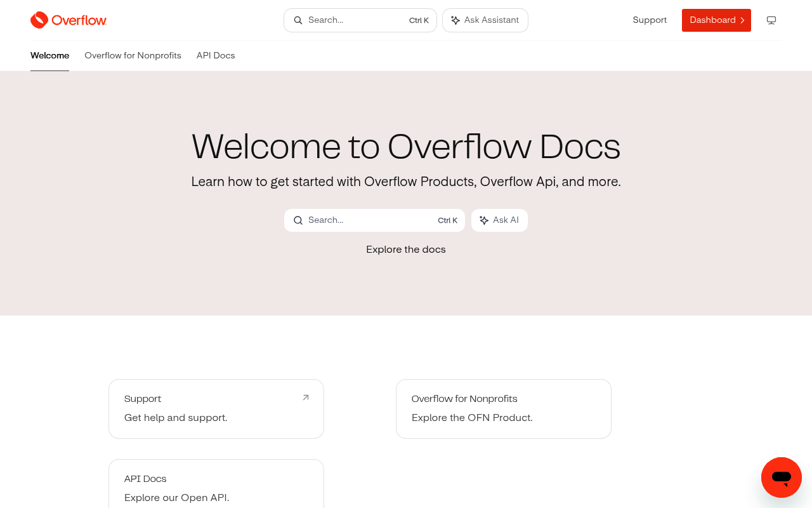This screenshot has height=508, width=812.
Task: Click the Overflow logo in header
Action: [x=69, y=20]
